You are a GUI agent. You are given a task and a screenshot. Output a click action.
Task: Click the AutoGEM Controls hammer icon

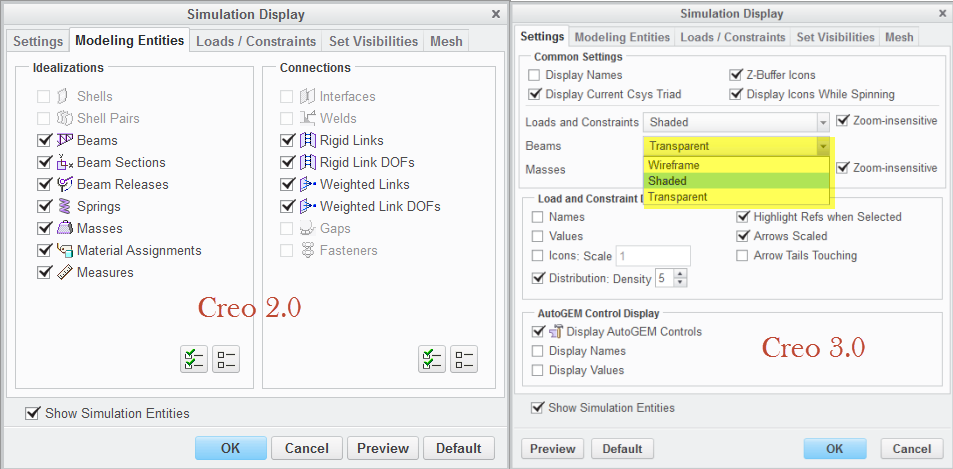556,332
